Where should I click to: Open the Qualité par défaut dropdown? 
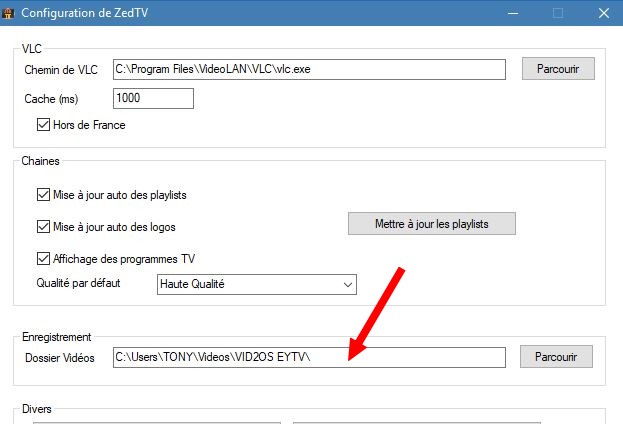click(257, 285)
